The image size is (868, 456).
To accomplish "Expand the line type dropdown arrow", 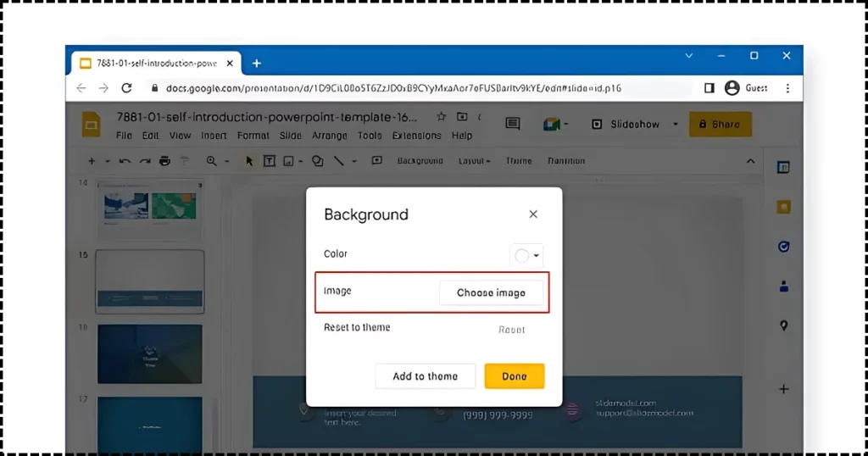I will click(x=354, y=162).
